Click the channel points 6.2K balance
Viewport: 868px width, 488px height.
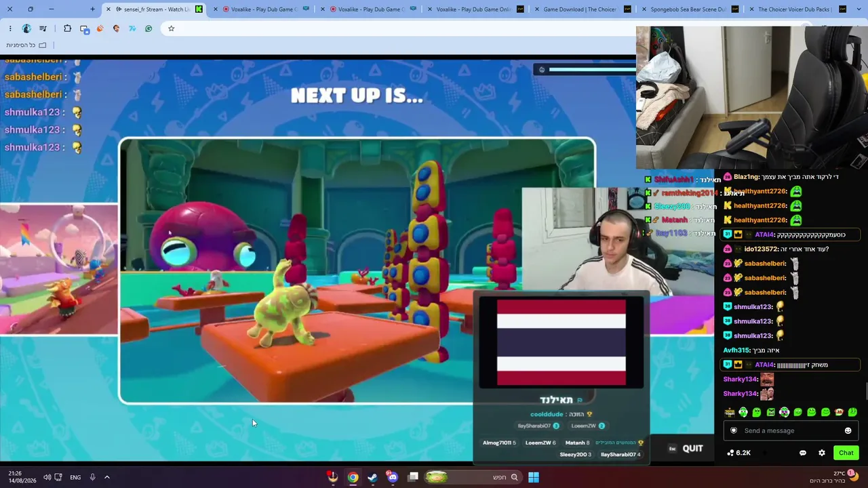738,453
